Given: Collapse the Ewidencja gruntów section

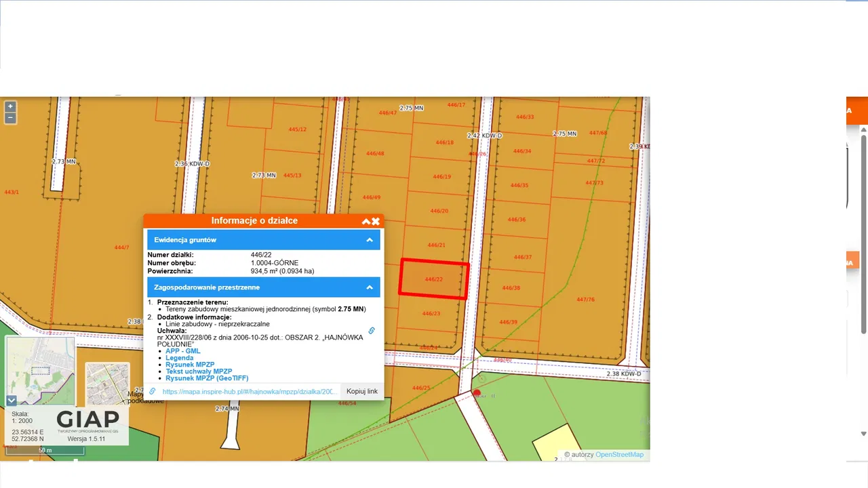Looking at the screenshot, I should click(x=370, y=240).
